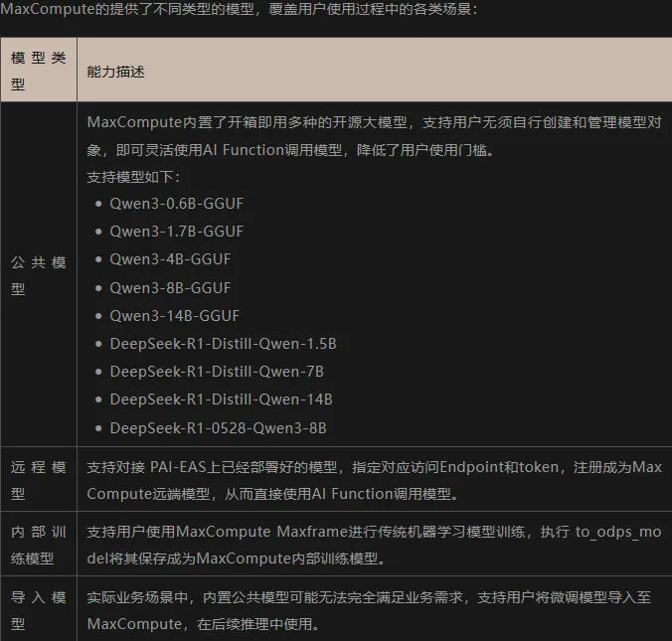
Task: Click the '模型类型' column header
Action: click(39, 71)
